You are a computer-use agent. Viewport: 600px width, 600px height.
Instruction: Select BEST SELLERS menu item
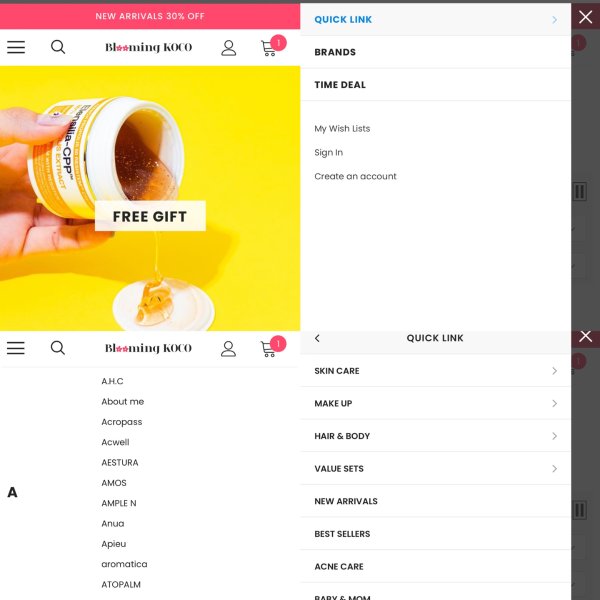435,534
